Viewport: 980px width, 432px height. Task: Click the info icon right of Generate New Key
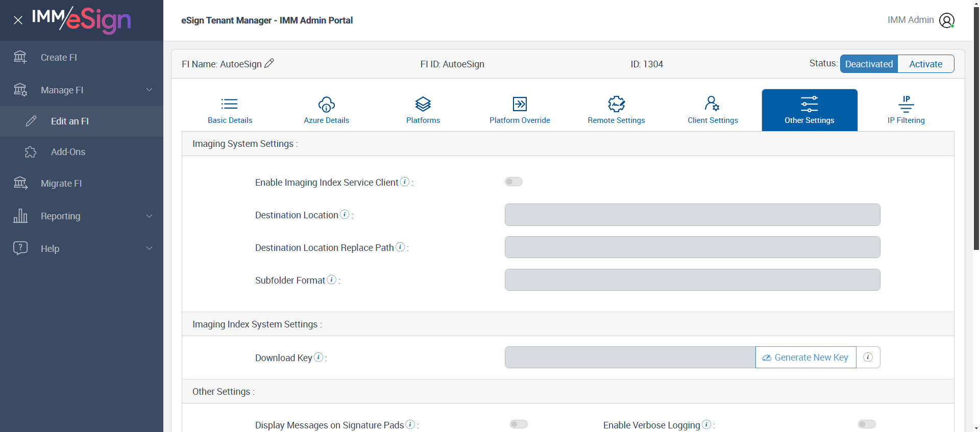pos(868,358)
